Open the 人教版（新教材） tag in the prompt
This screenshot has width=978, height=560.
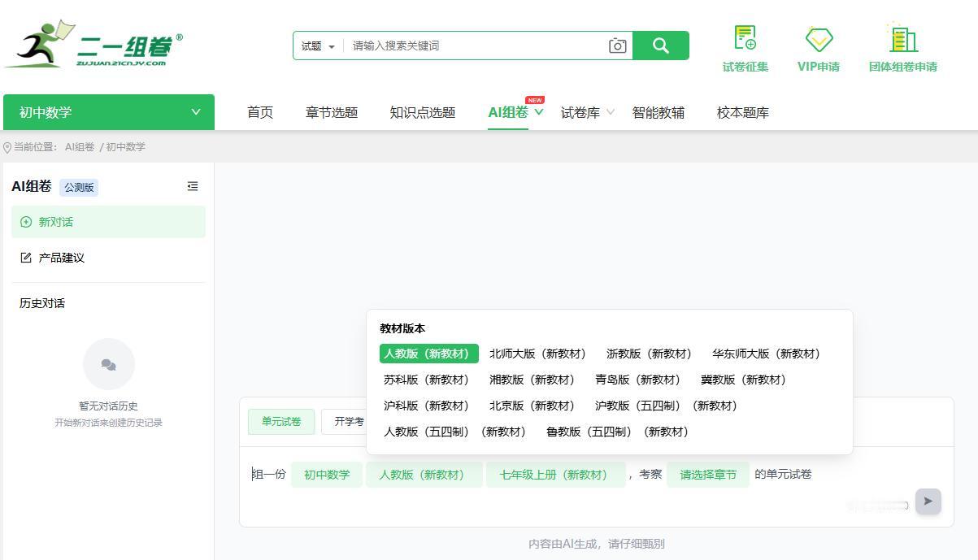[x=424, y=475]
